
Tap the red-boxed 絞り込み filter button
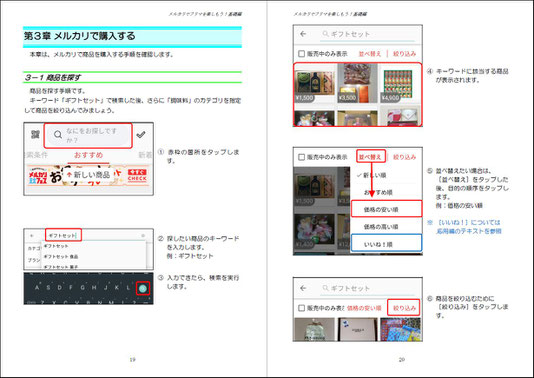click(404, 308)
